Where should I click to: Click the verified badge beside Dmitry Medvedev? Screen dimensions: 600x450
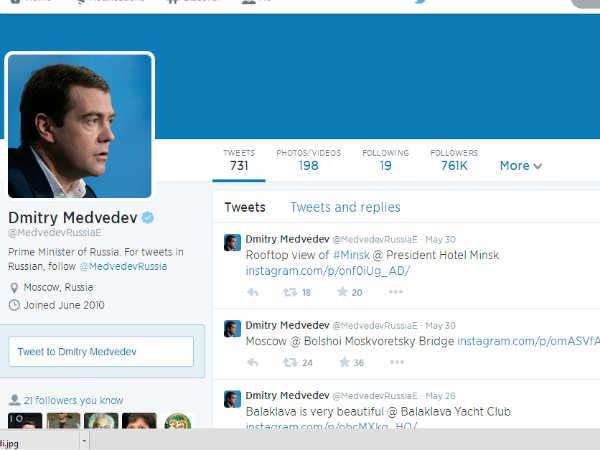(148, 217)
